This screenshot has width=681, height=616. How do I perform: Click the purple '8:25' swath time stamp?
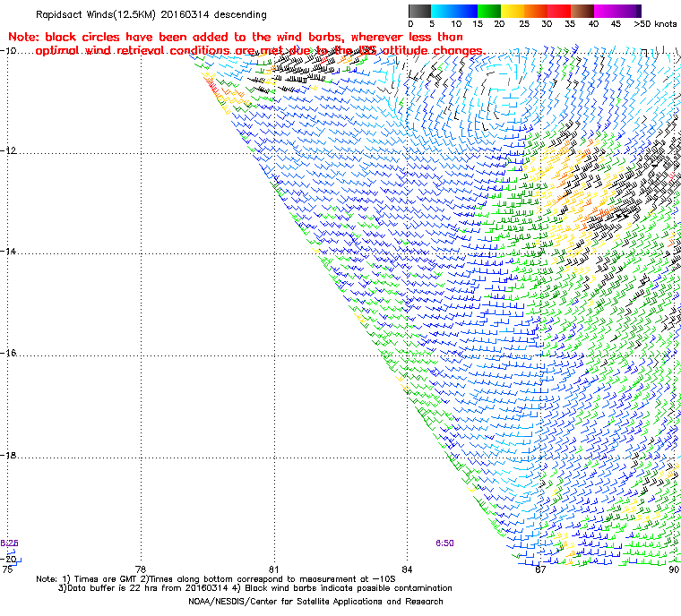pyautogui.click(x=9, y=543)
